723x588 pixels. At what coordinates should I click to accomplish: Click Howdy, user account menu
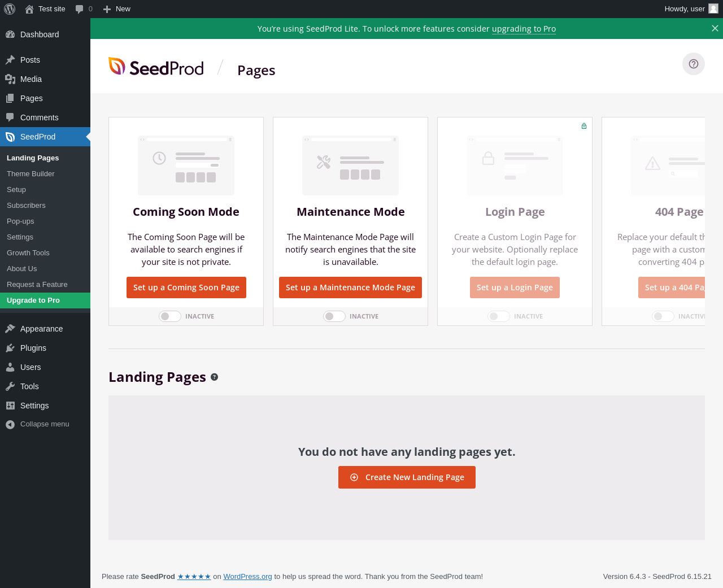tap(691, 9)
